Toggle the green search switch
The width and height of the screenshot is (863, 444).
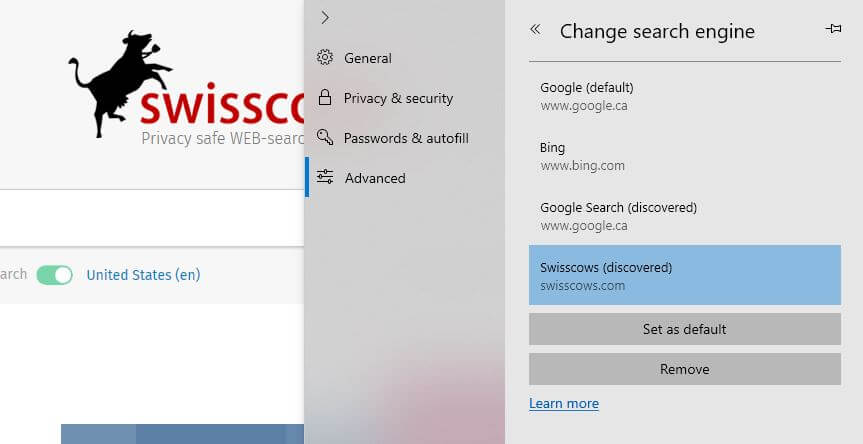[54, 275]
